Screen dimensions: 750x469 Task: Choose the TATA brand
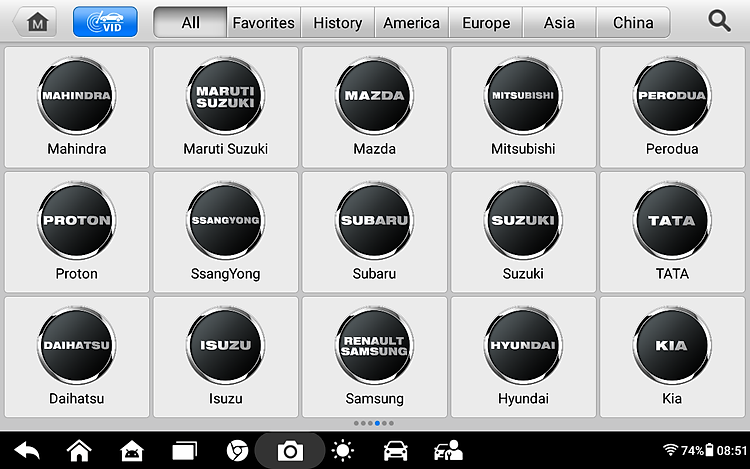[672, 232]
